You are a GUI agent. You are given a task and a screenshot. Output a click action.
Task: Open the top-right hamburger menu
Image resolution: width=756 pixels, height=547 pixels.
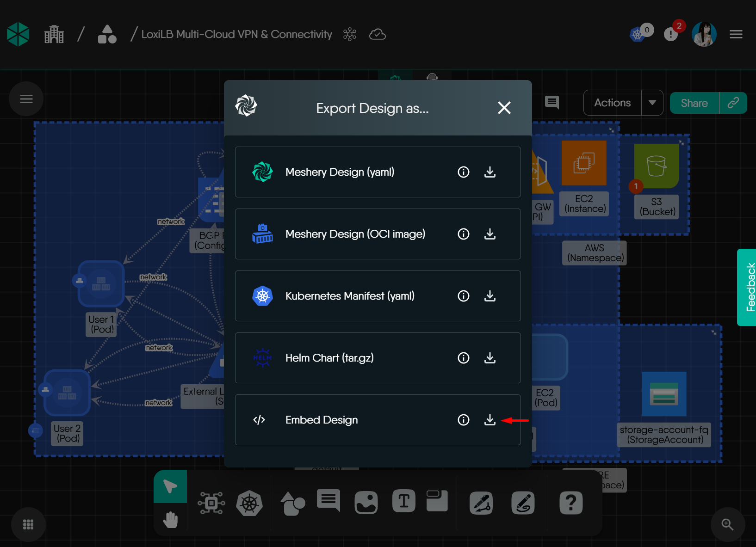[736, 34]
